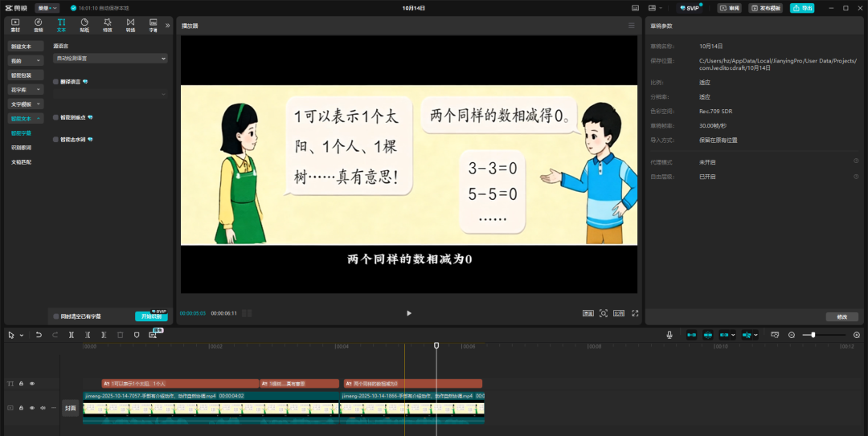This screenshot has width=868, height=436.
Task: Undo the last action
Action: click(x=39, y=335)
